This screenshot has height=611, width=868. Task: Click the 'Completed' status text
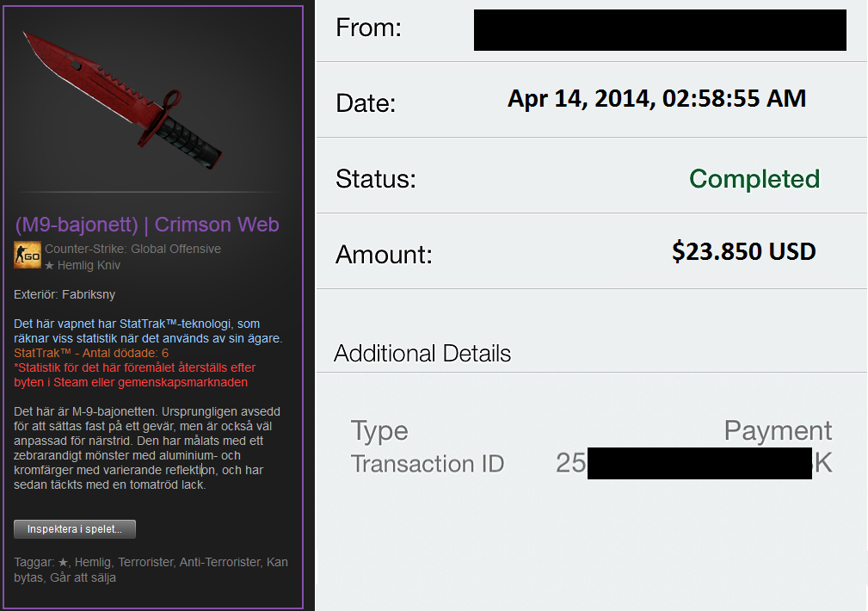pyautogui.click(x=754, y=179)
